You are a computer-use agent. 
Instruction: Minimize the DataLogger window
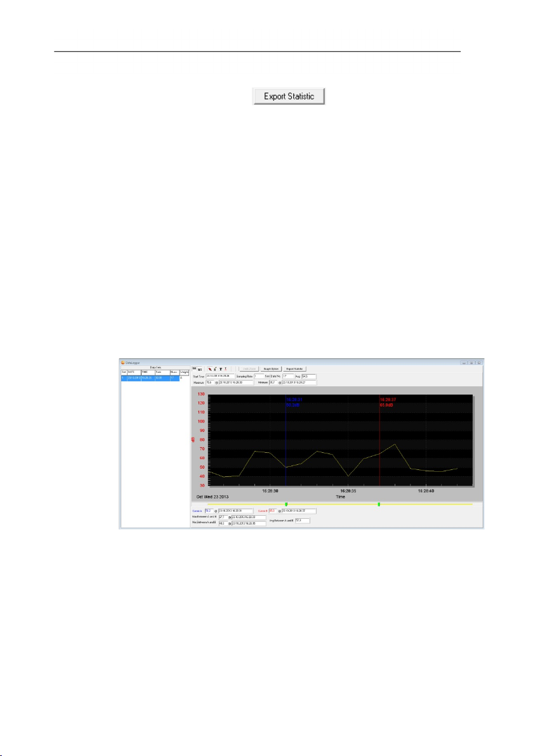(x=464, y=362)
